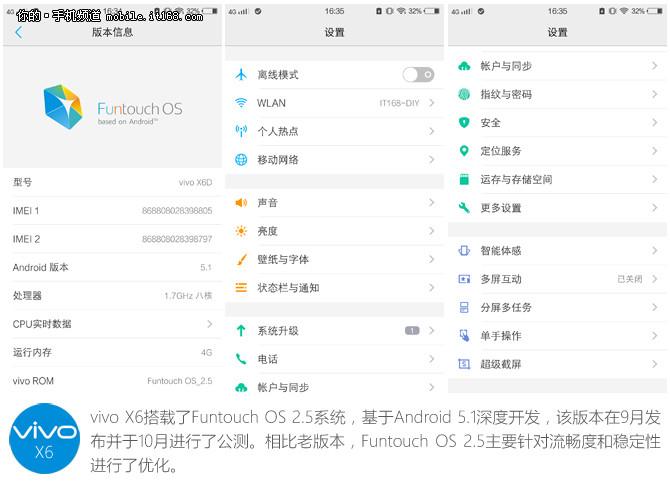The image size is (670, 491).
Task: Click the 超级截屏 screenshot icon
Action: 464,364
